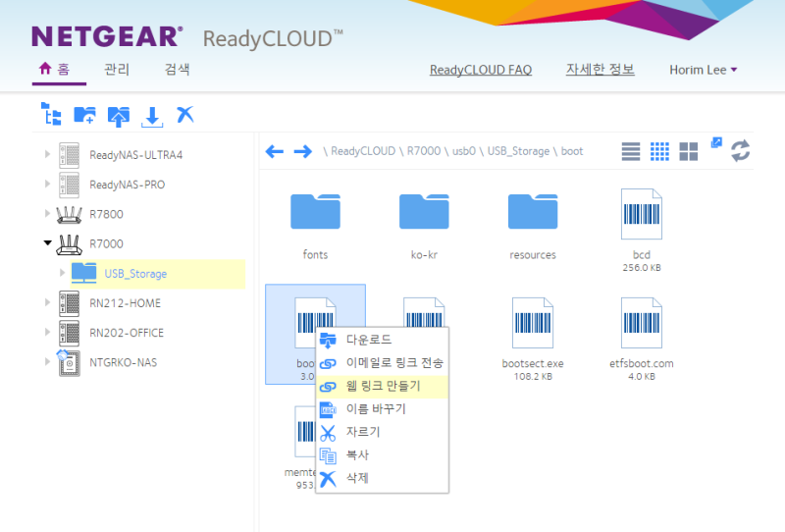This screenshot has width=785, height=532.
Task: Choose 자르기 from the context menu
Action: tap(382, 432)
